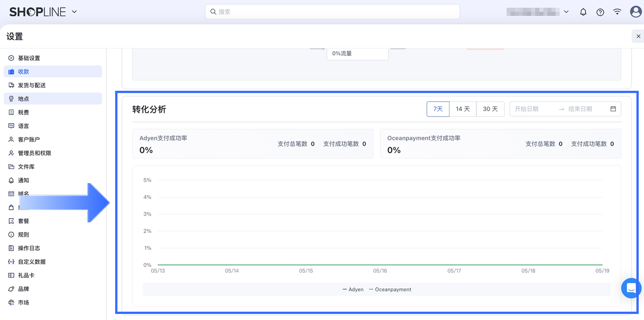Image resolution: width=644 pixels, height=320 pixels.
Task: Click the Adyen支付成功率 label
Action: point(163,138)
